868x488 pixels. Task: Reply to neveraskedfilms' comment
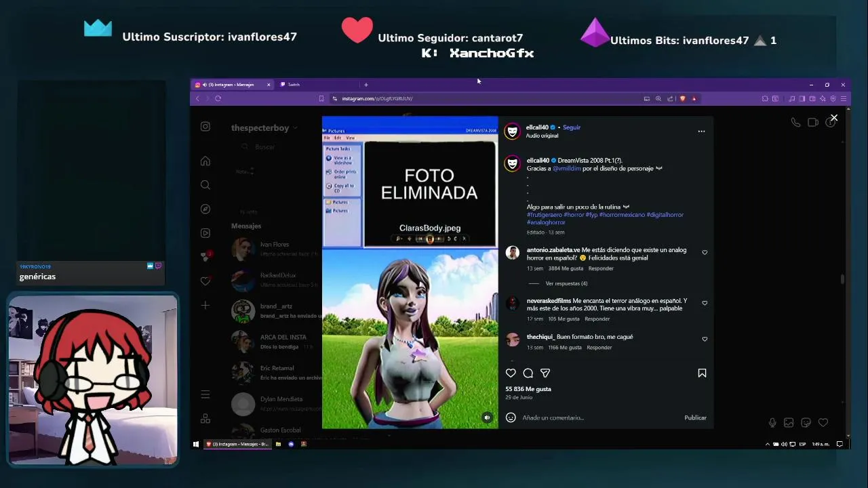(597, 319)
